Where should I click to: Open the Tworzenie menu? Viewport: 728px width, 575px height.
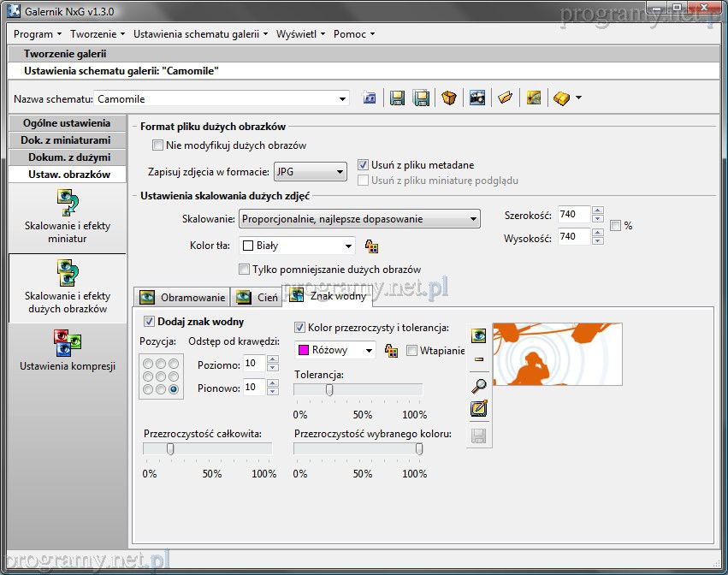pyautogui.click(x=97, y=34)
